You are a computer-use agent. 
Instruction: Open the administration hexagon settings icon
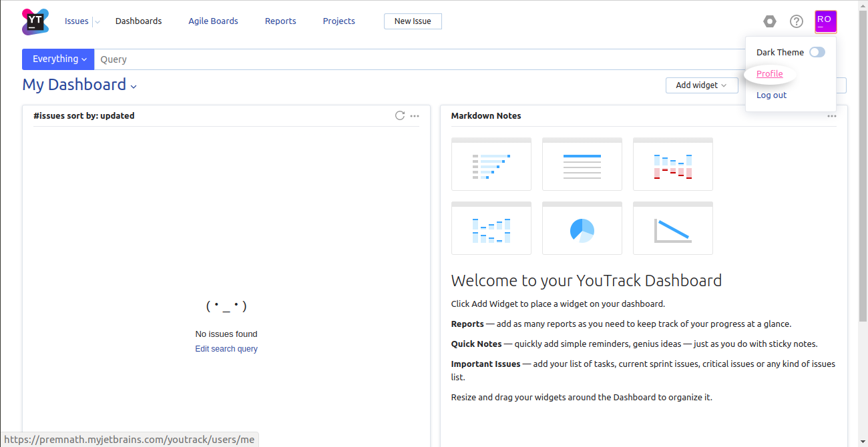[x=770, y=21]
